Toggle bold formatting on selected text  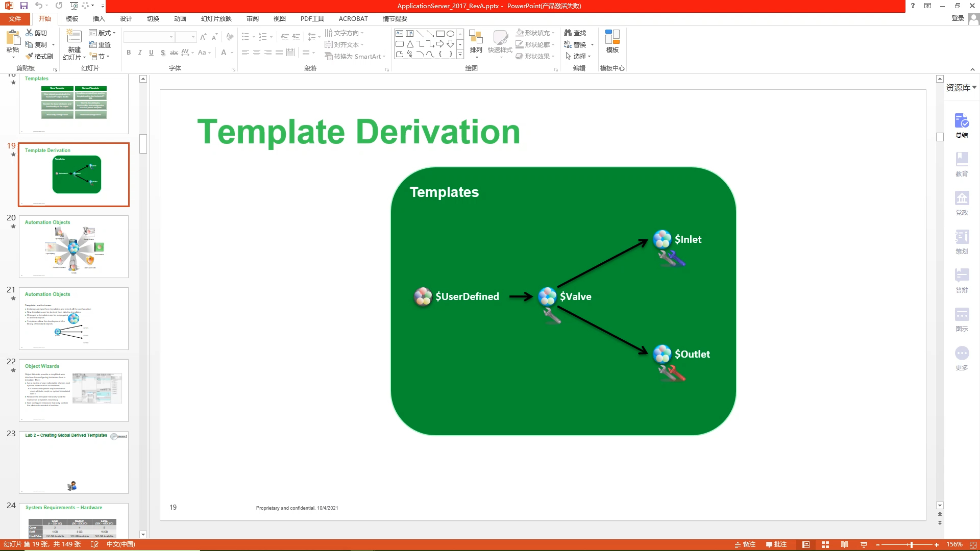tap(129, 53)
